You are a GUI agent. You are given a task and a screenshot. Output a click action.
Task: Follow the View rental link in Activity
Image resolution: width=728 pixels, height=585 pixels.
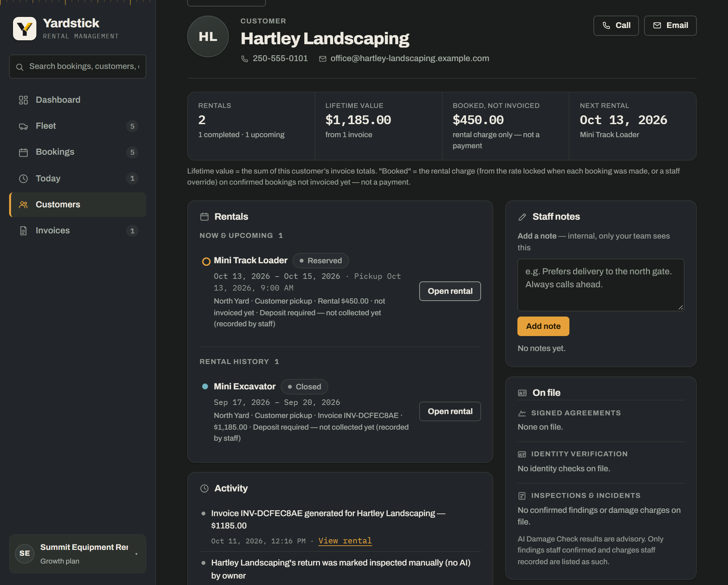coord(345,541)
